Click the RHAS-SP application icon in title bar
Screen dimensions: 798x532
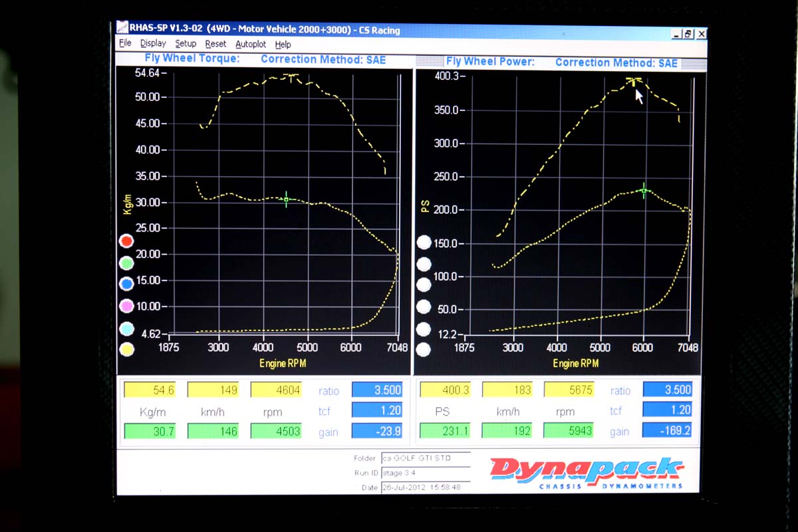point(122,29)
